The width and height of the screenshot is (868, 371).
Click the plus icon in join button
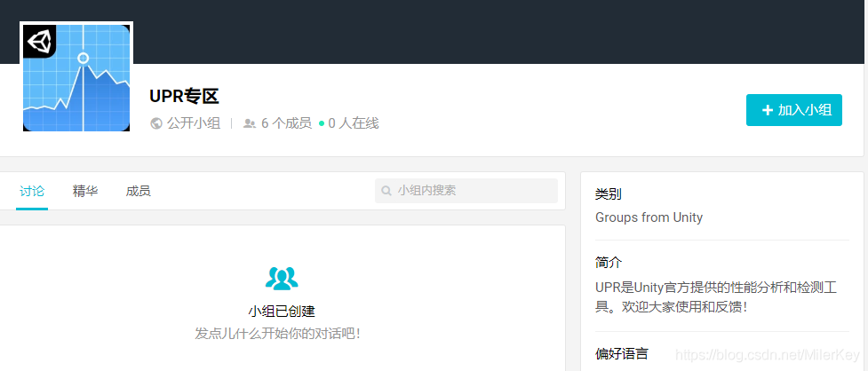[768, 110]
